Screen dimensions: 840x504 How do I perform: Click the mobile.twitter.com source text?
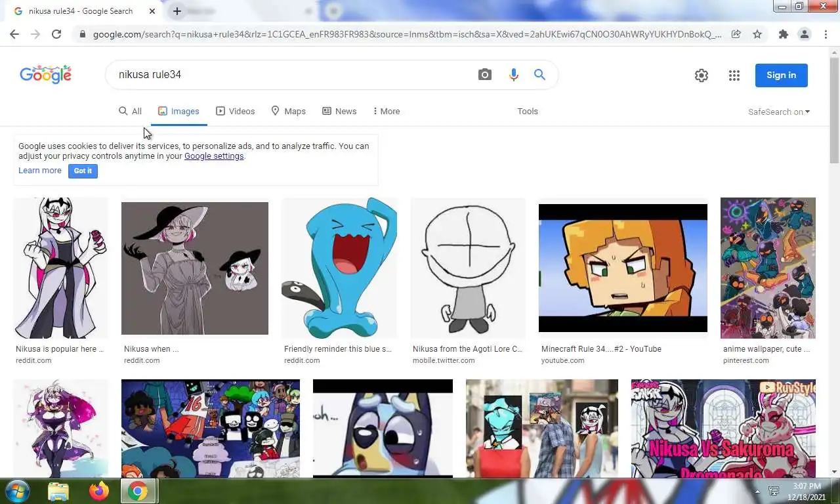click(x=444, y=360)
